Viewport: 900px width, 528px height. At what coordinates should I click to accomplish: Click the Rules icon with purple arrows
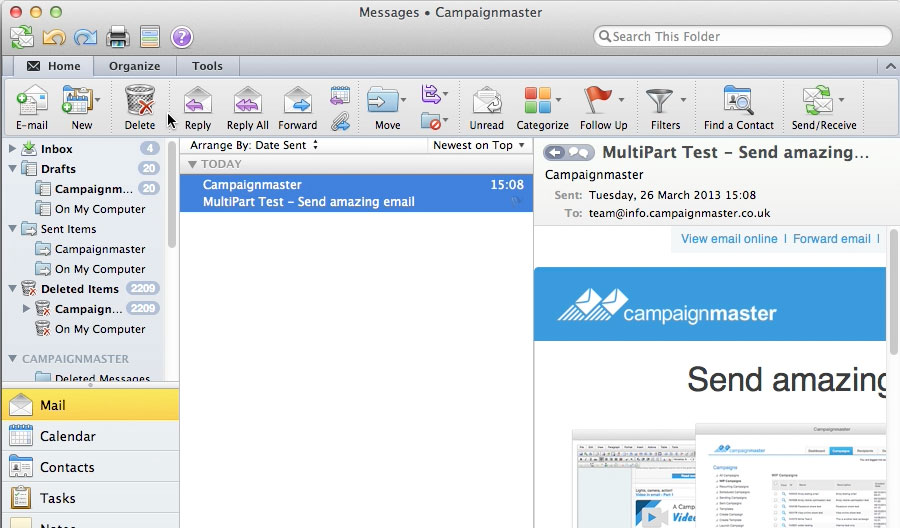tap(430, 94)
